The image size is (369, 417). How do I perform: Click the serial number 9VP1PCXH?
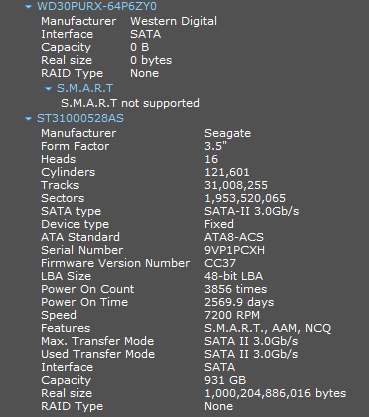(234, 250)
